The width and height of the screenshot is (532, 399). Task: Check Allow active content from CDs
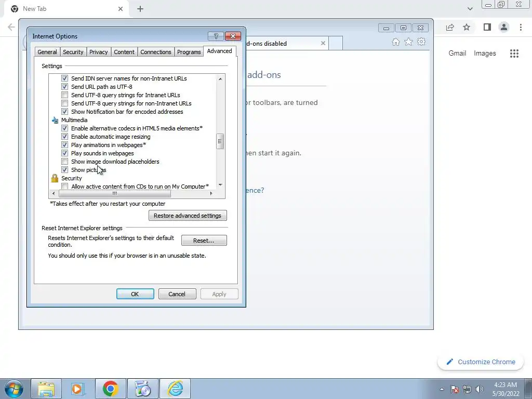coord(64,187)
